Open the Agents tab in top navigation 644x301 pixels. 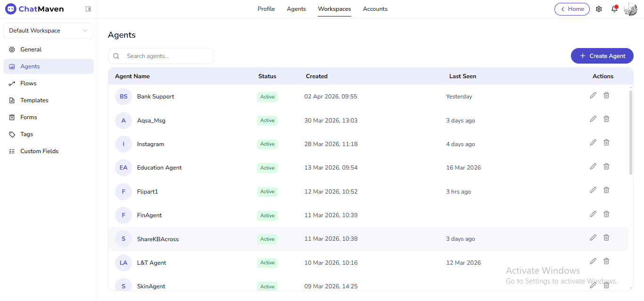pos(296,8)
